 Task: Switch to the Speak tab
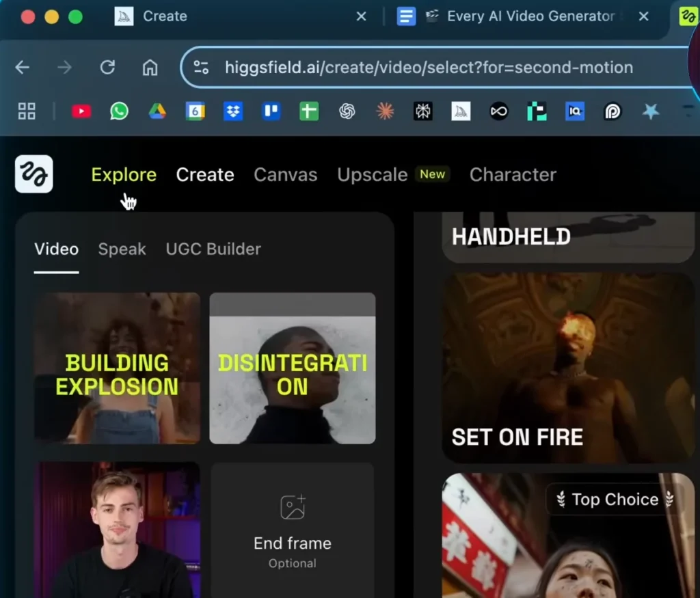(122, 249)
